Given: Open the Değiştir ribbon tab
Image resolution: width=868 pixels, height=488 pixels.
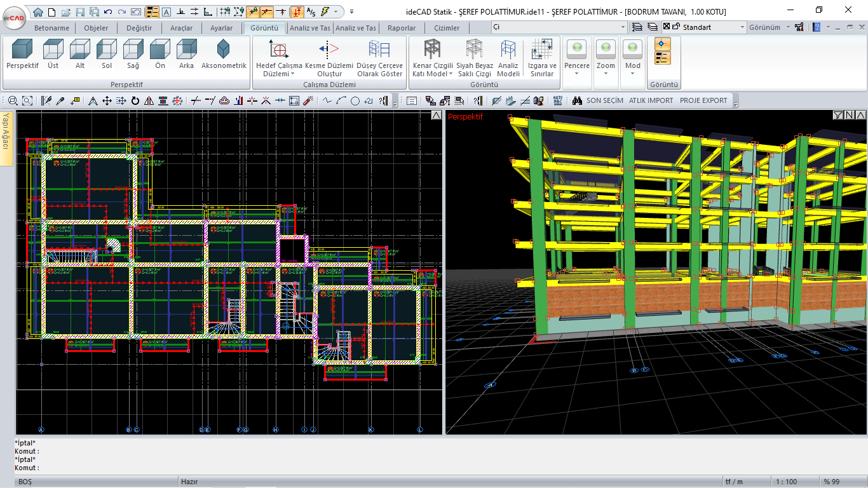Looking at the screenshot, I should click(x=139, y=28).
